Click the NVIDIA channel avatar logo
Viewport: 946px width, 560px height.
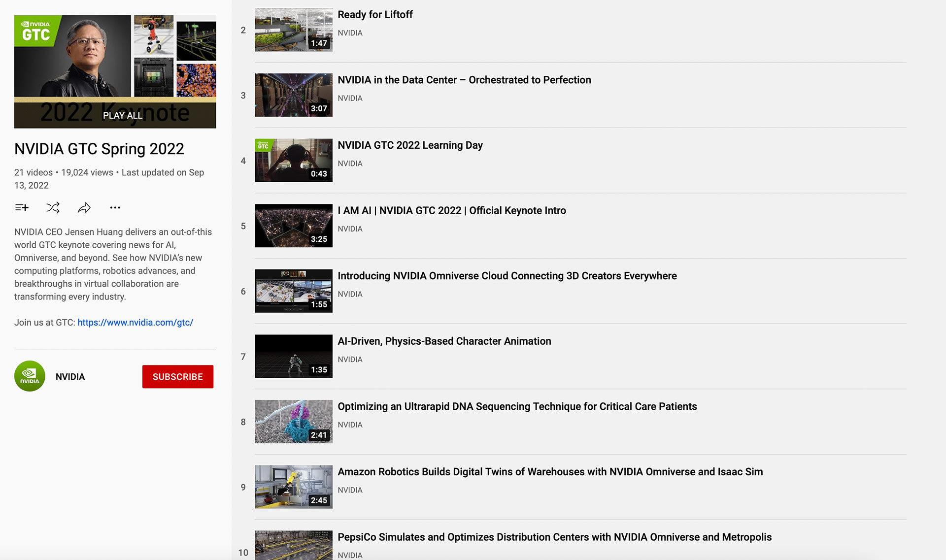[30, 376]
